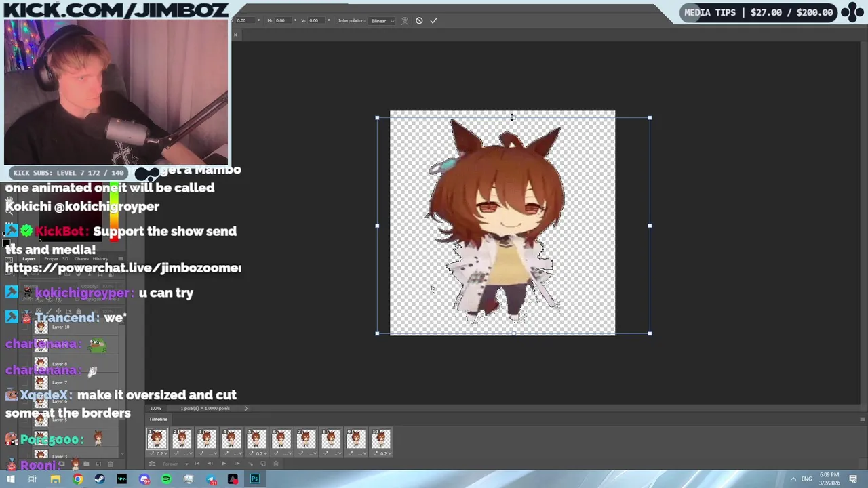Open the taskbar clock showing 6:09 PM

click(x=829, y=479)
